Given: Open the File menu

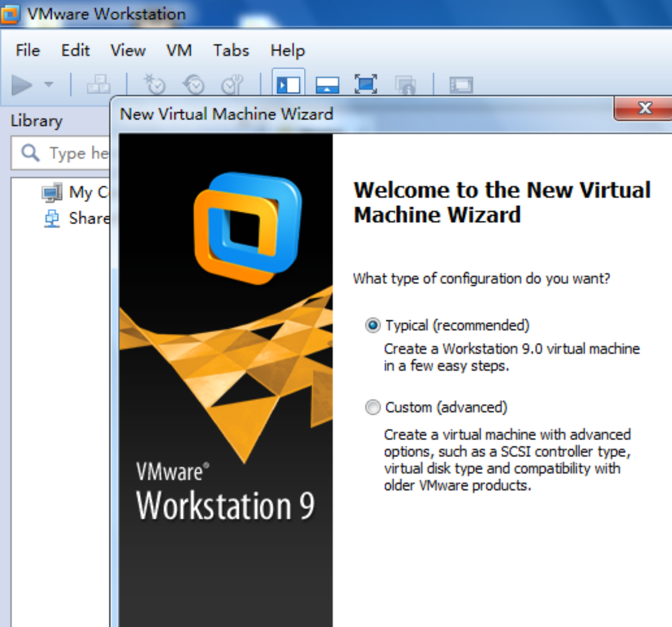Looking at the screenshot, I should [28, 51].
